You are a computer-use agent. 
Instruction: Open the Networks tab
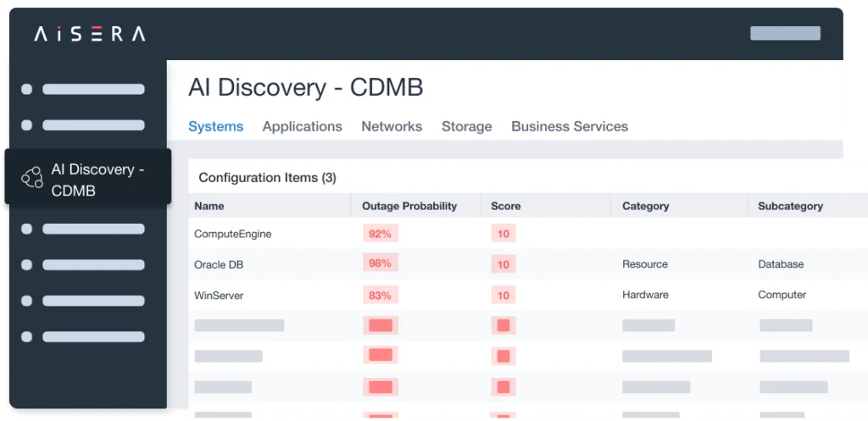391,126
